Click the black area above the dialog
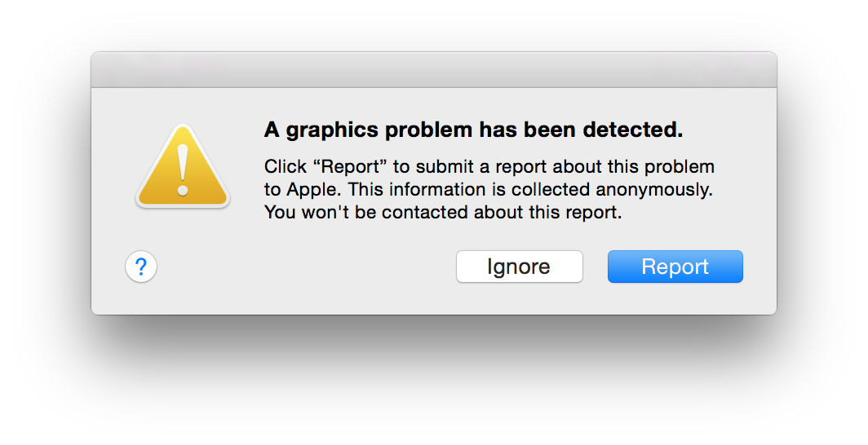Image resolution: width=868 pixels, height=445 pixels. click(433, 24)
